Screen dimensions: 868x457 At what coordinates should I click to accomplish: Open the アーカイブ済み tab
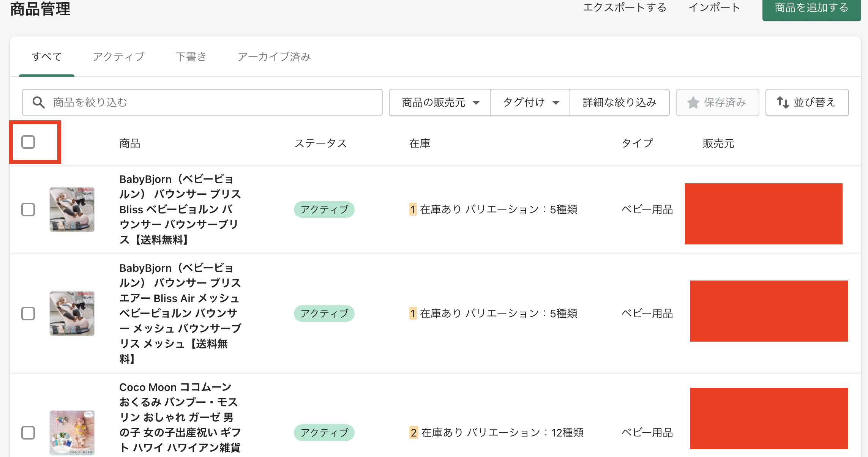[274, 57]
